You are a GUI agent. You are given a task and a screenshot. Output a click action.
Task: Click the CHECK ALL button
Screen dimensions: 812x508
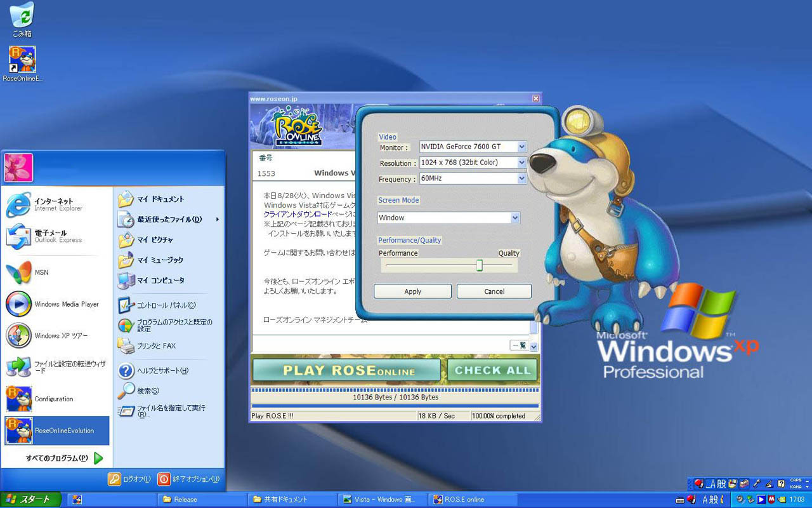point(492,370)
